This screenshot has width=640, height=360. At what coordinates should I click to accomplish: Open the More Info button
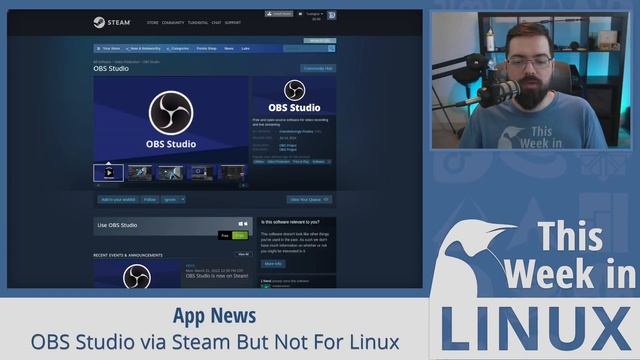point(273,264)
